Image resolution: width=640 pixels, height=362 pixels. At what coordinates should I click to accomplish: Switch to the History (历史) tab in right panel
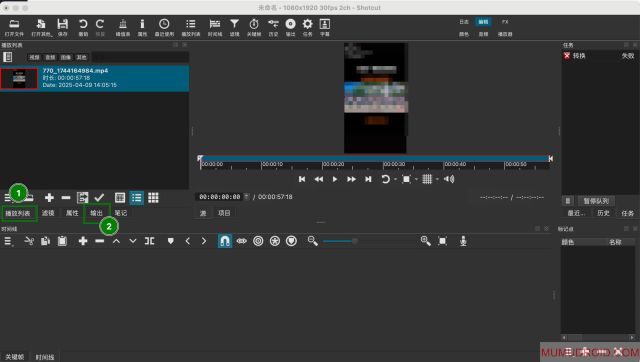pyautogui.click(x=603, y=213)
